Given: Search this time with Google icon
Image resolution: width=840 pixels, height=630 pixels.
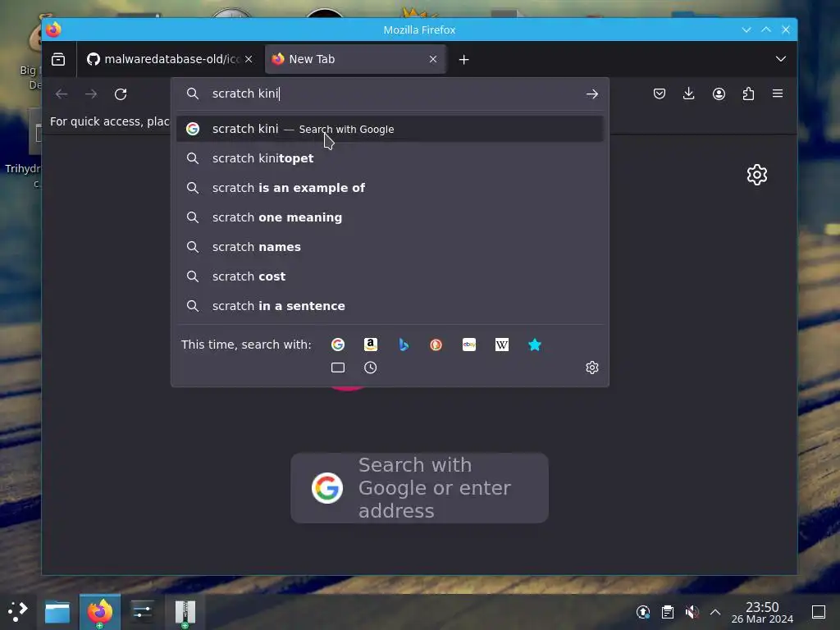Looking at the screenshot, I should pos(337,345).
